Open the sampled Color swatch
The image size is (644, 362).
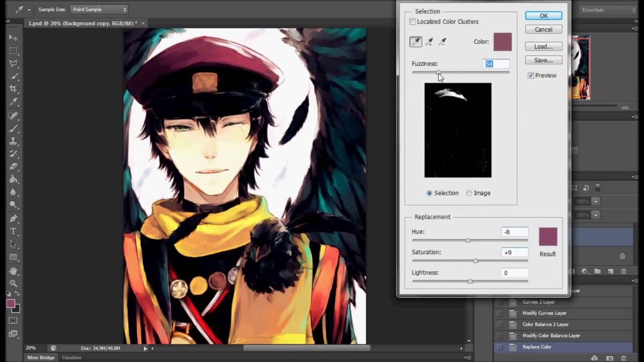pyautogui.click(x=503, y=42)
